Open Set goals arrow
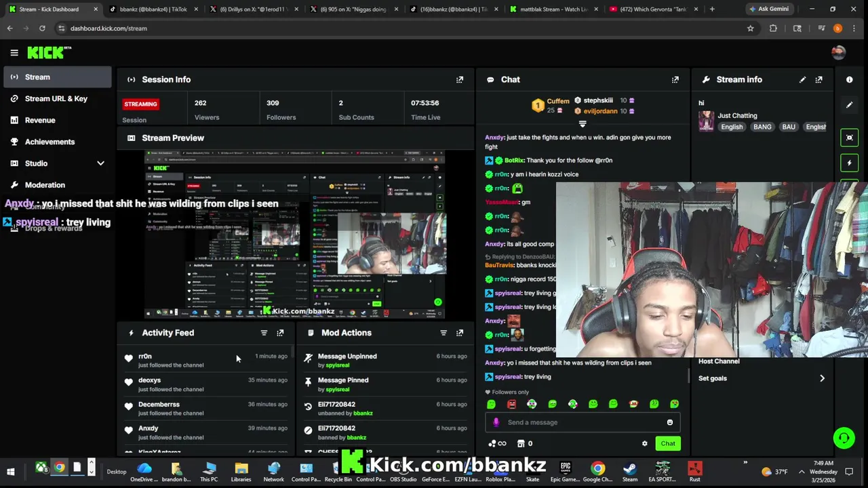This screenshot has height=488, width=868. [x=822, y=378]
